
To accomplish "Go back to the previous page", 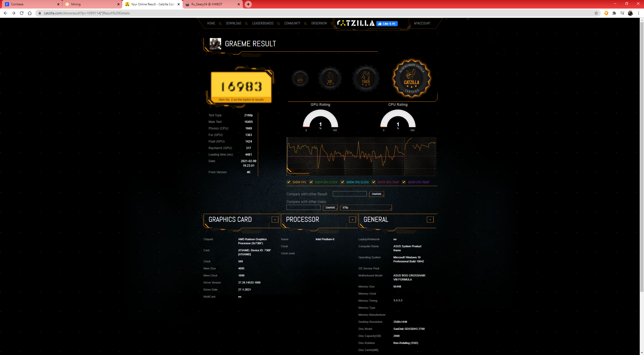I will pyautogui.click(x=6, y=13).
